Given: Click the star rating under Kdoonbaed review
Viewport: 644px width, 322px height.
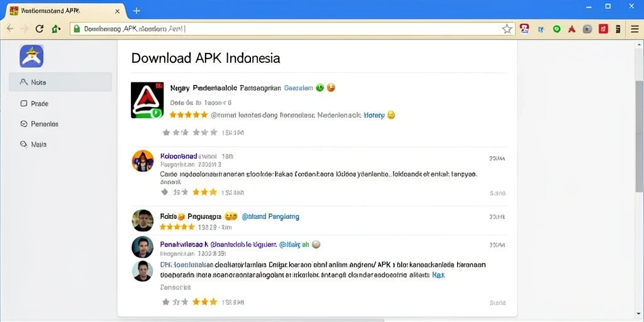Looking at the screenshot, I should 190,192.
